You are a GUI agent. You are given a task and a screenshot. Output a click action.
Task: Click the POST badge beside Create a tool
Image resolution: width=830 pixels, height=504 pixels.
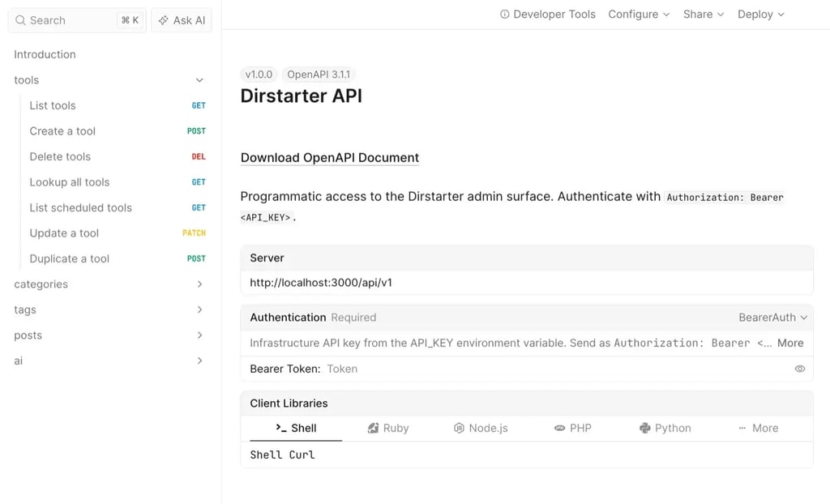tap(196, 130)
